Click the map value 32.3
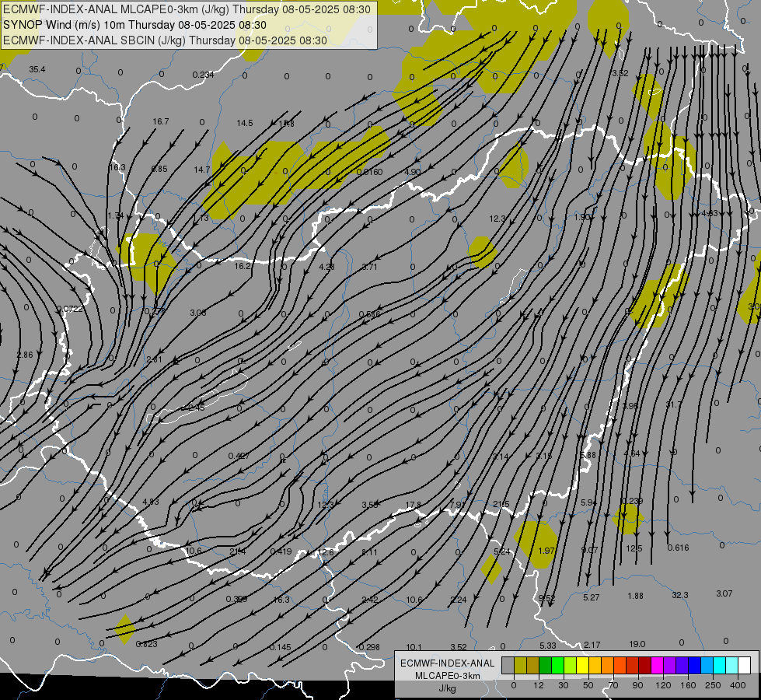The width and height of the screenshot is (761, 700). pyautogui.click(x=680, y=595)
